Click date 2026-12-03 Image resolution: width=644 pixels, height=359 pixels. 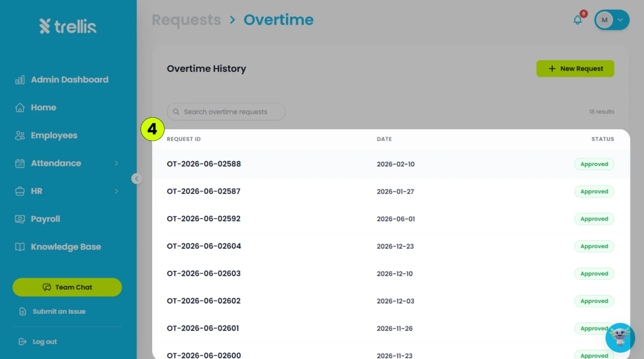pyautogui.click(x=395, y=301)
